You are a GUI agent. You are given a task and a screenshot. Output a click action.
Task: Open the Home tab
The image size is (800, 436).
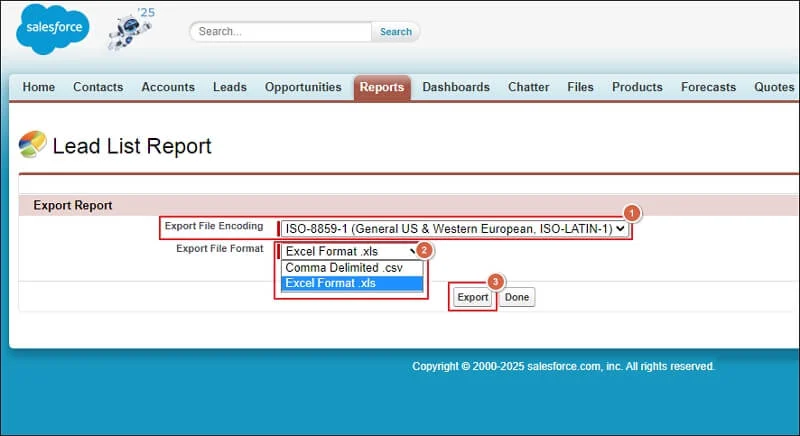39,87
